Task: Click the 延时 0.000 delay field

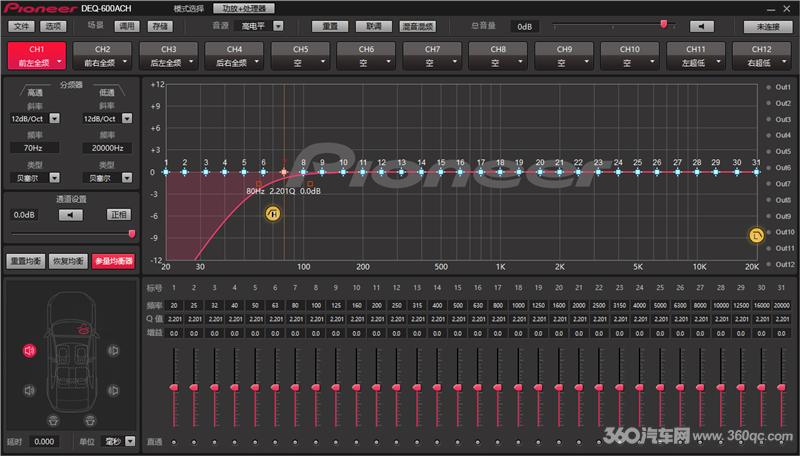Action: 44,441
